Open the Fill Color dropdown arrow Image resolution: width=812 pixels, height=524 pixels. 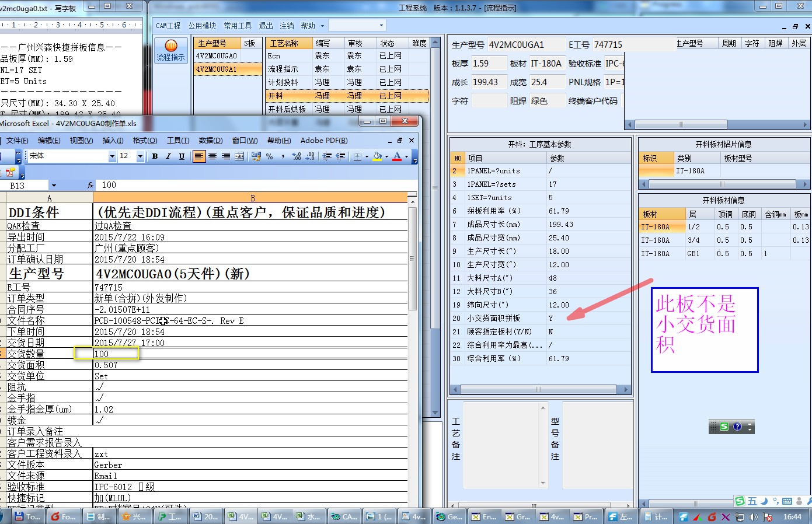tap(386, 156)
